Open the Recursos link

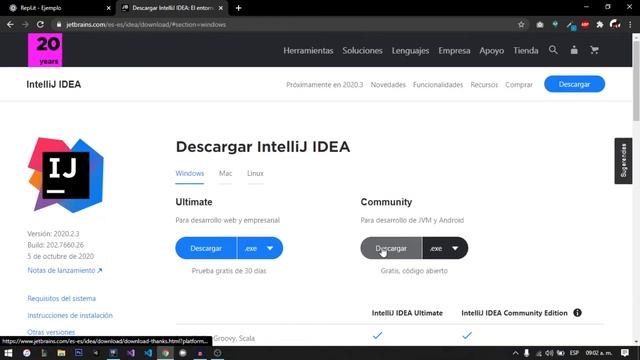[484, 85]
